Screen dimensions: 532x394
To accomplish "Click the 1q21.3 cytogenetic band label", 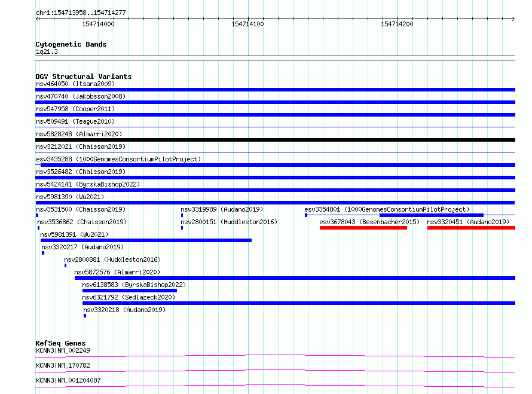I will pos(47,52).
